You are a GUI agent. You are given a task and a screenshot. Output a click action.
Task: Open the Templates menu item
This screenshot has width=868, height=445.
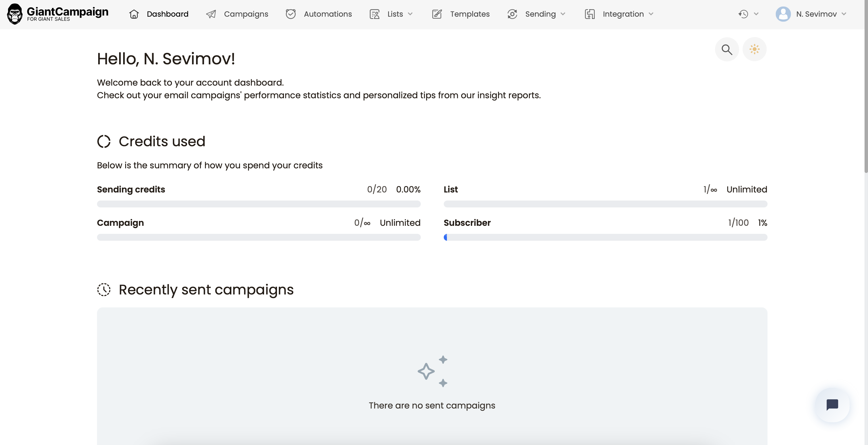470,14
